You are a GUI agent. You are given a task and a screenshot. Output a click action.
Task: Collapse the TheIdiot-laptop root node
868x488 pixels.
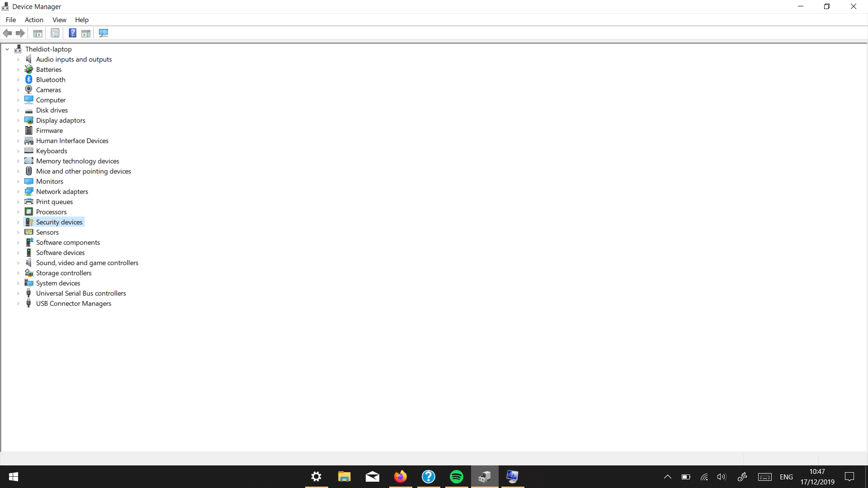click(7, 49)
